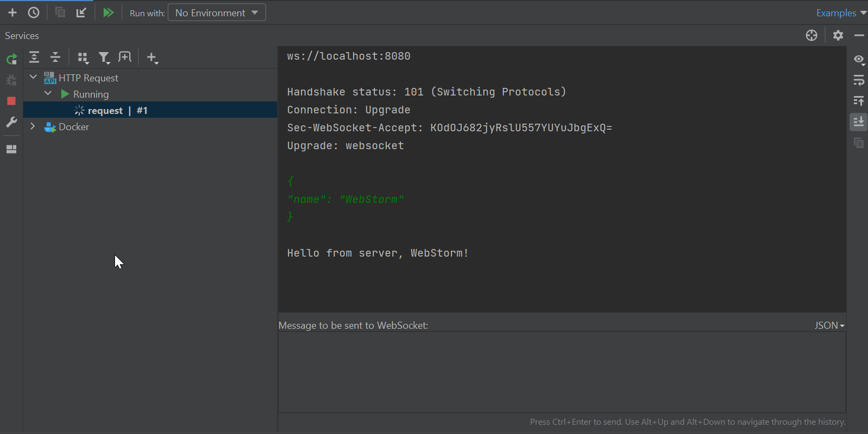This screenshot has height=434, width=868.
Task: Select the request | #1 item
Action: [x=150, y=110]
